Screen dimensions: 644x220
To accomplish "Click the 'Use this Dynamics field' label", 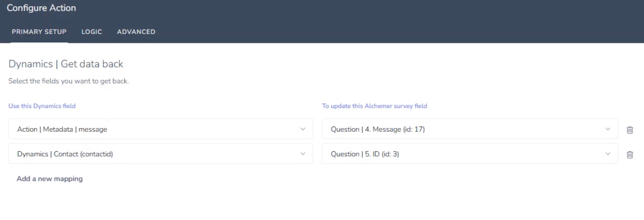I will [x=42, y=106].
